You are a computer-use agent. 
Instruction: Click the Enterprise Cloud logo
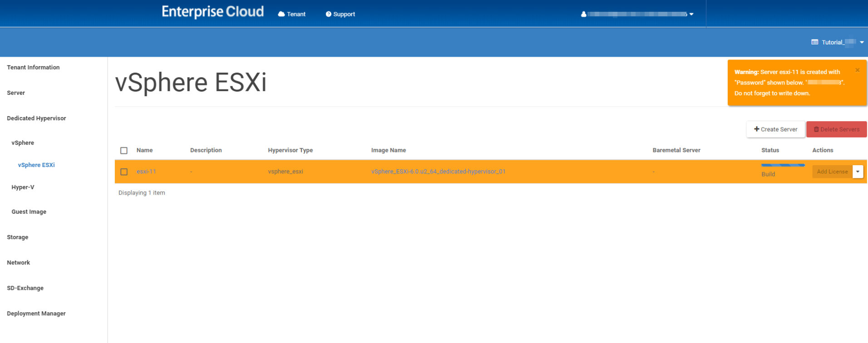(212, 12)
